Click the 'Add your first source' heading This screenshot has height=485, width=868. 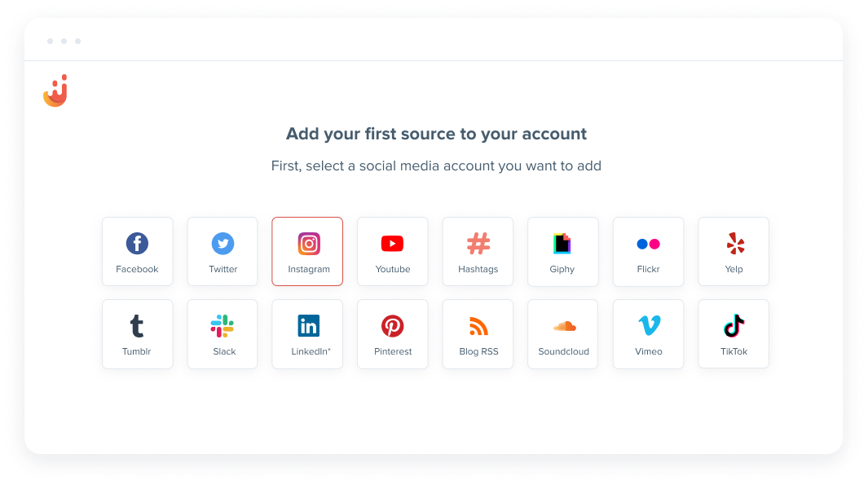click(x=436, y=134)
